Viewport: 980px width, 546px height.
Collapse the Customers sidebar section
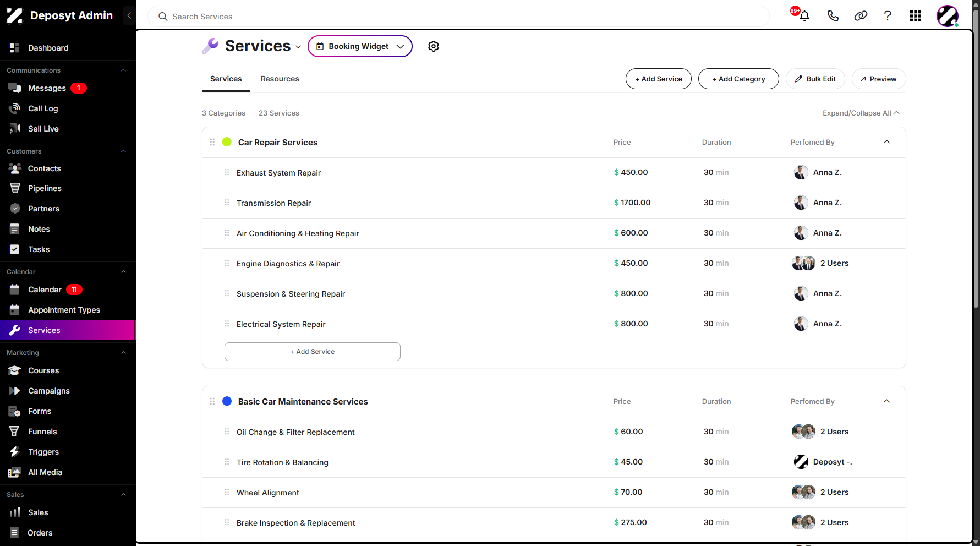(x=123, y=151)
